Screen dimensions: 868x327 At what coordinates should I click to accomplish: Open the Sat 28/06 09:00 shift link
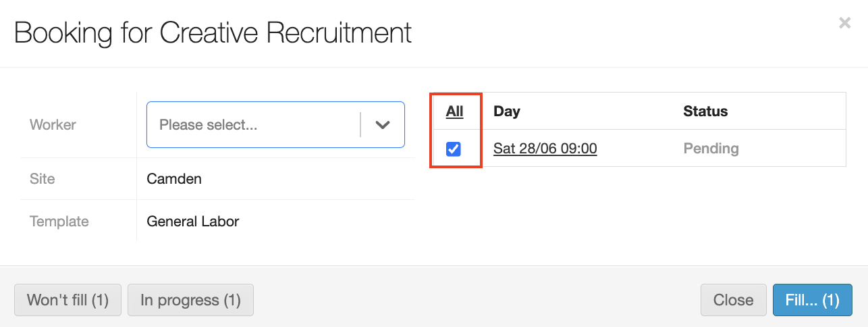click(x=545, y=149)
